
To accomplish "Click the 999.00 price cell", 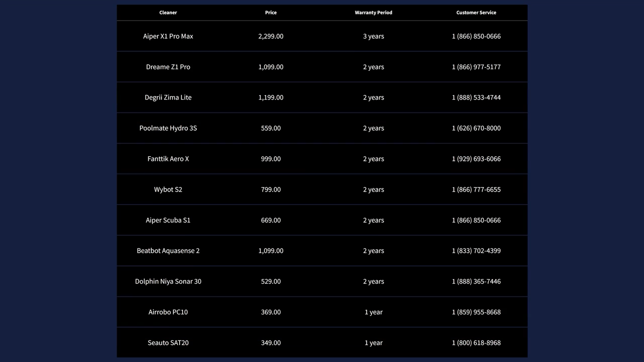I will pyautogui.click(x=271, y=159).
